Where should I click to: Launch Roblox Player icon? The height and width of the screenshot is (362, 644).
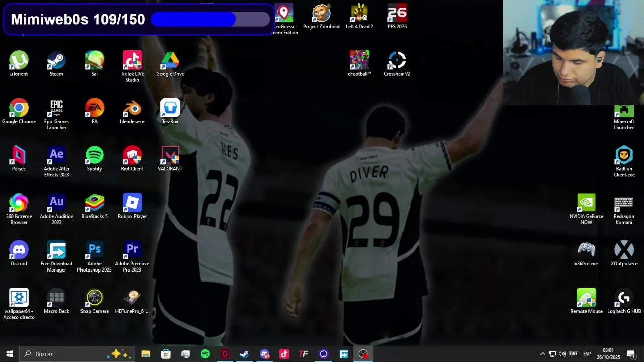(x=132, y=206)
